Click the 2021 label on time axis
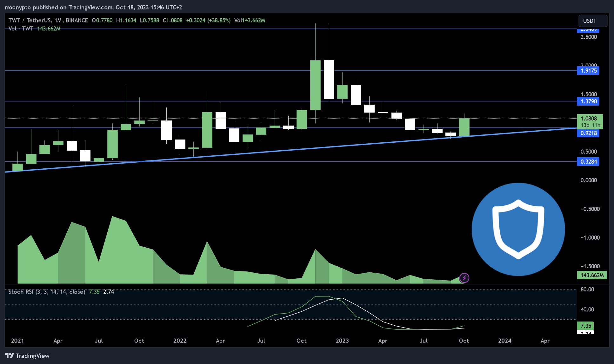Screen dimensions: 614x364 tap(17, 341)
